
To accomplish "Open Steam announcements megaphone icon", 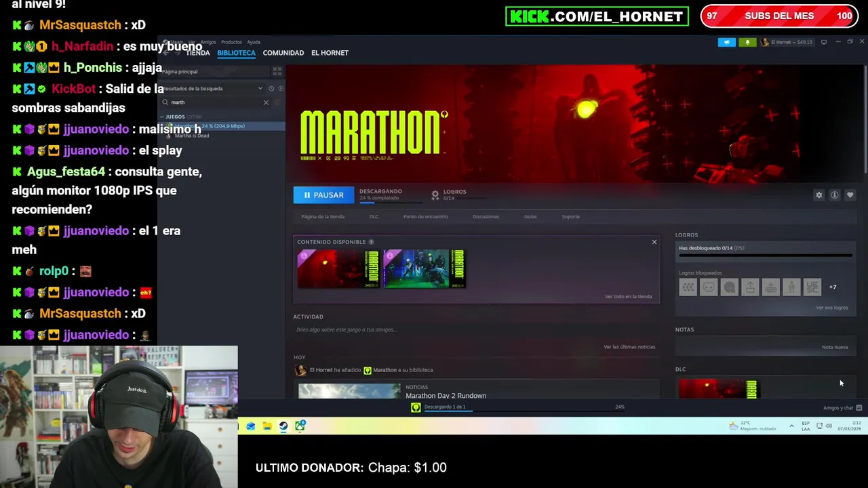I will pyautogui.click(x=726, y=42).
